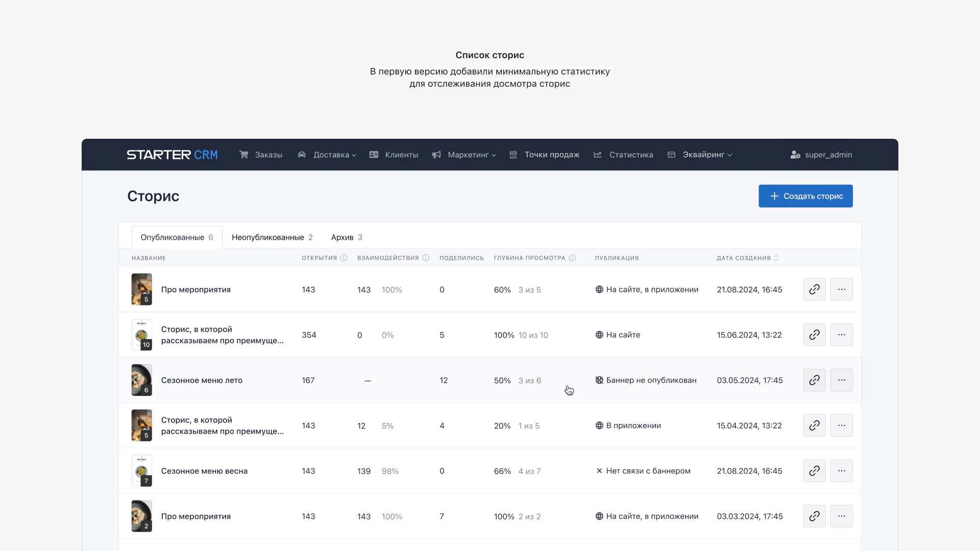The height and width of the screenshot is (551, 980).
Task: Open Статистика from the top navigation
Action: tap(623, 155)
